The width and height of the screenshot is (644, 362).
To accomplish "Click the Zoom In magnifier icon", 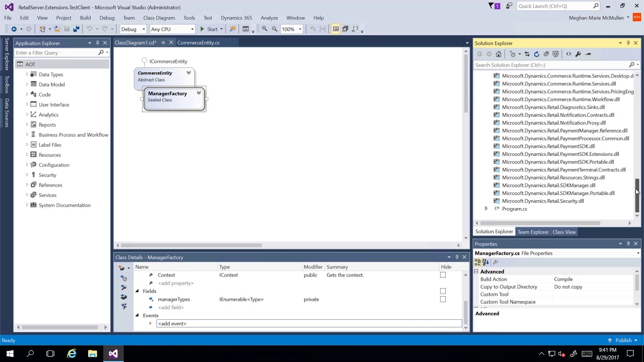I will 265,29.
